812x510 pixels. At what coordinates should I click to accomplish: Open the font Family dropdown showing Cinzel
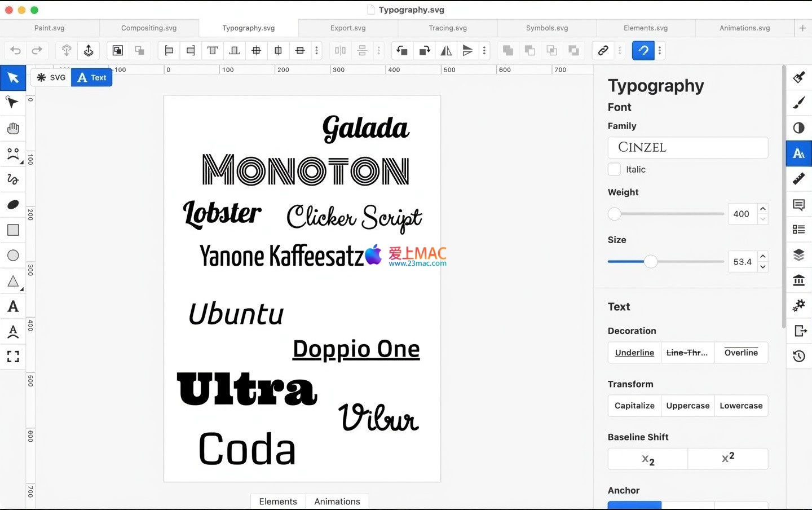coord(687,148)
